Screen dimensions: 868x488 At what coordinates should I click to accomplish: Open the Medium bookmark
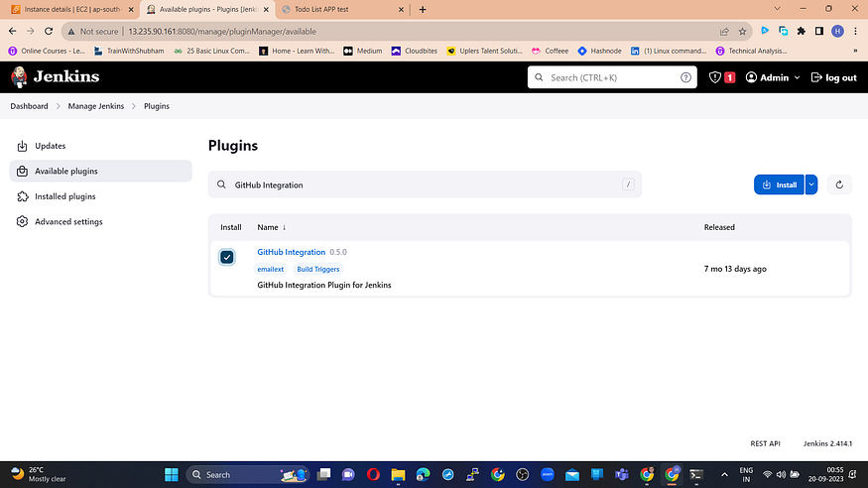[x=363, y=51]
